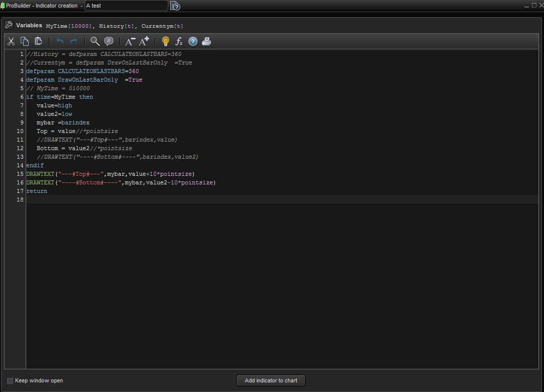Screen dimensions: 544x392
Task: Enable the Keep window open checkbox
Action: (10, 380)
